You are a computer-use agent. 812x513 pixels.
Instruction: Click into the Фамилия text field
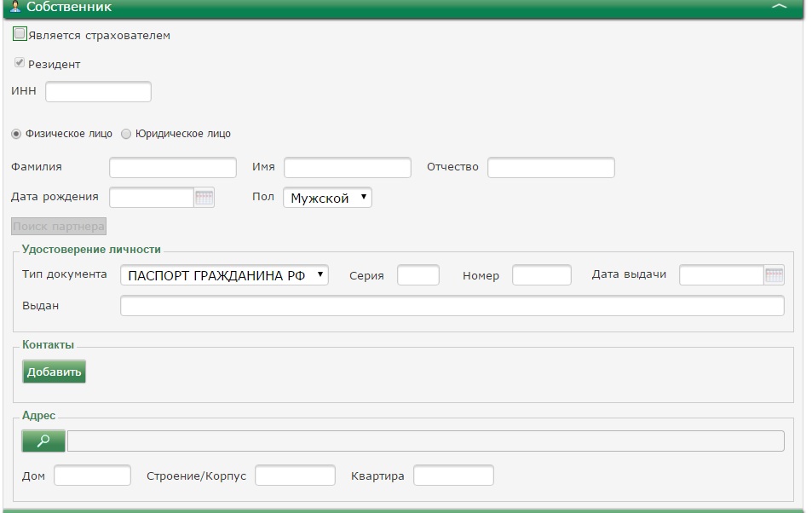tap(173, 167)
